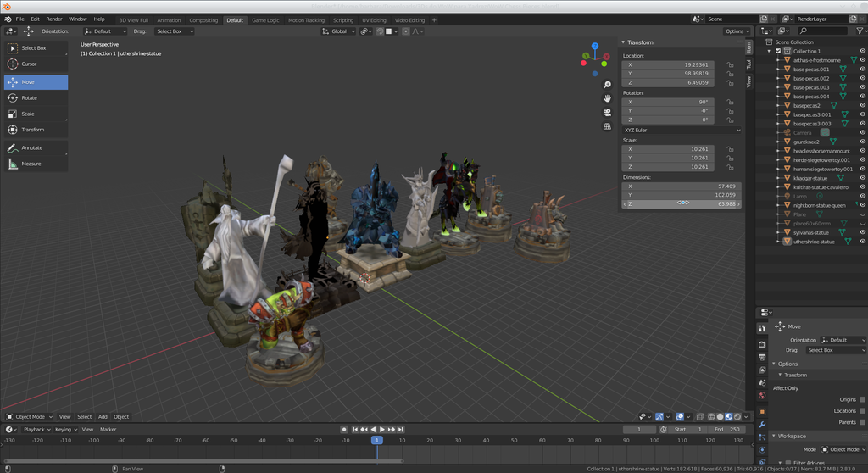Select material preview shading mode

pos(729,417)
